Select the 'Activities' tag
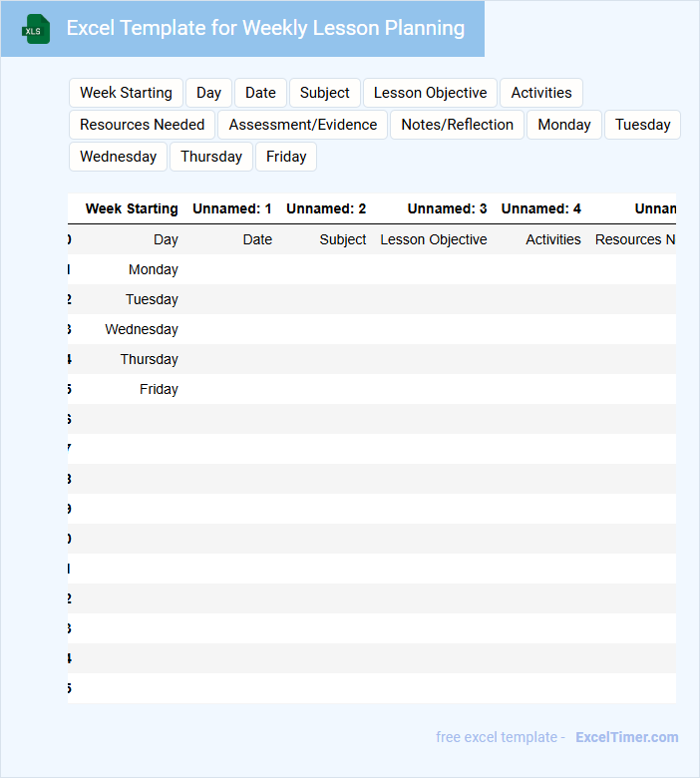This screenshot has width=700, height=778. pos(540,93)
